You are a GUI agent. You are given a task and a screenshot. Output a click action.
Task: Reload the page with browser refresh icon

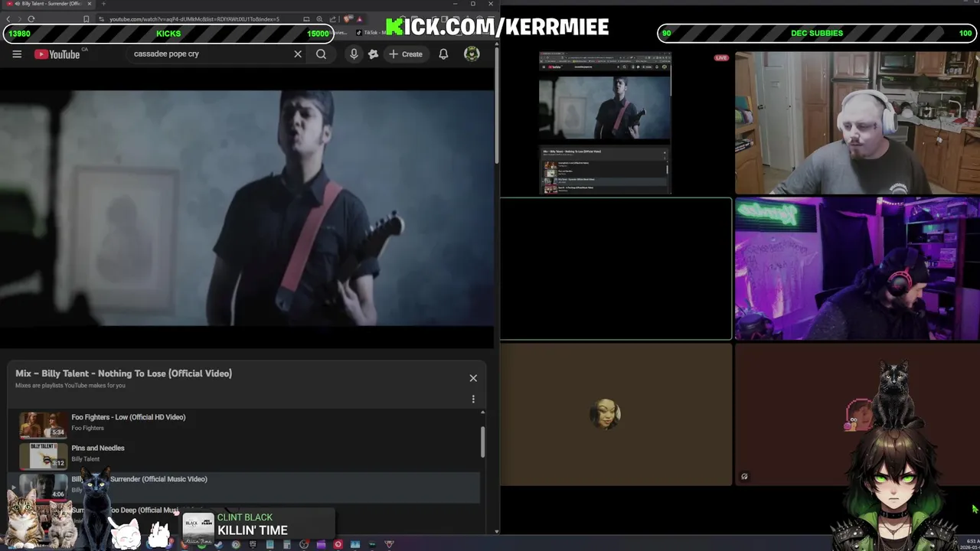pos(31,19)
